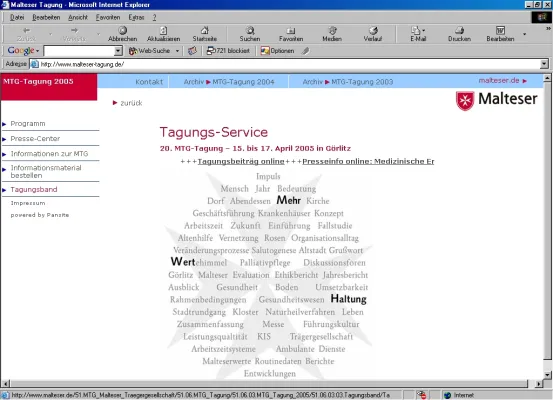Click the horizontal scrollbar track
Viewport: 553px width, 400px height.
[x=268, y=383]
